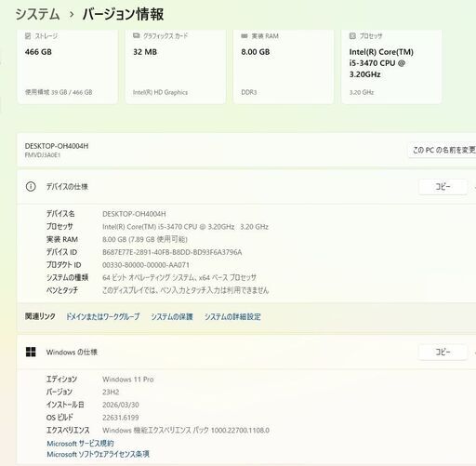Click the エクスペリエンス value 1000.22700.1108.0
Image resolution: width=476 pixels, height=466 pixels.
(x=186, y=430)
